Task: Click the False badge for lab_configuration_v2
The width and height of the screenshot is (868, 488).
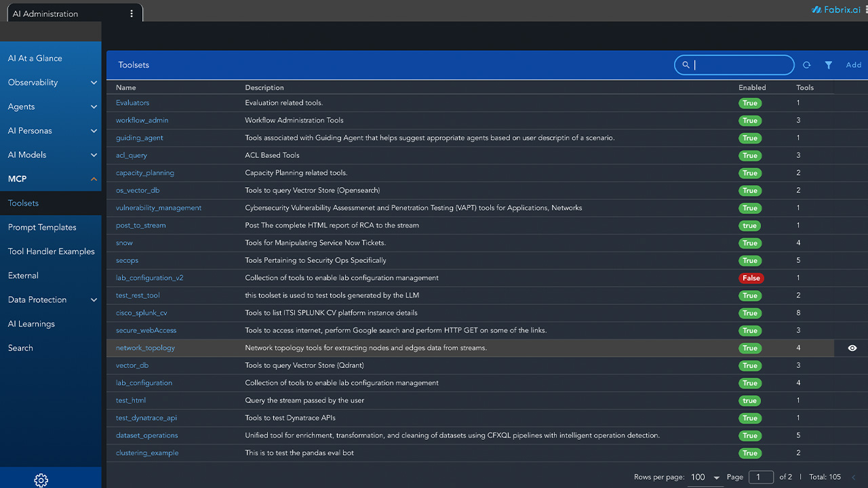Action: point(751,278)
